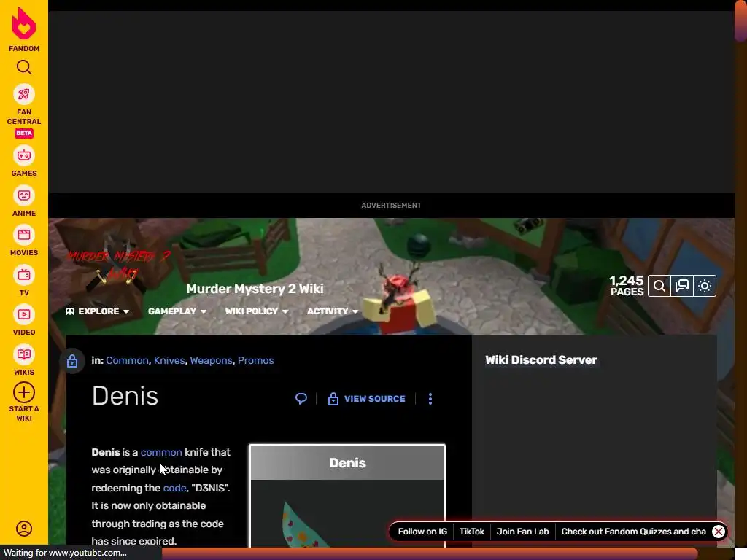The image size is (747, 560).
Task: Open the Common category link
Action: [x=127, y=360]
